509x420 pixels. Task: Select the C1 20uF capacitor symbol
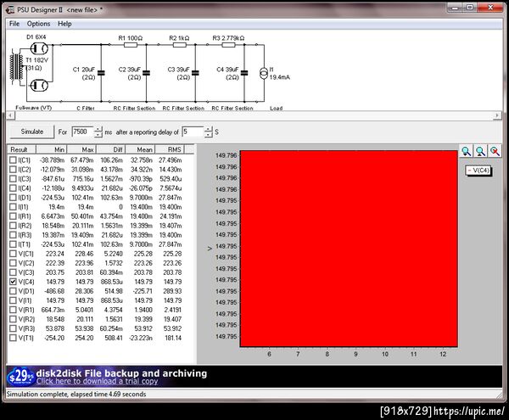tap(101, 73)
